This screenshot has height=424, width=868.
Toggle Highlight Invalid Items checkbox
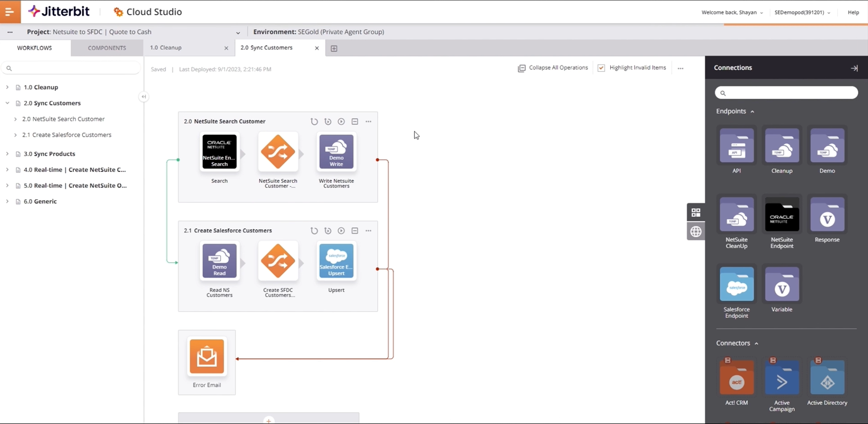click(x=601, y=68)
